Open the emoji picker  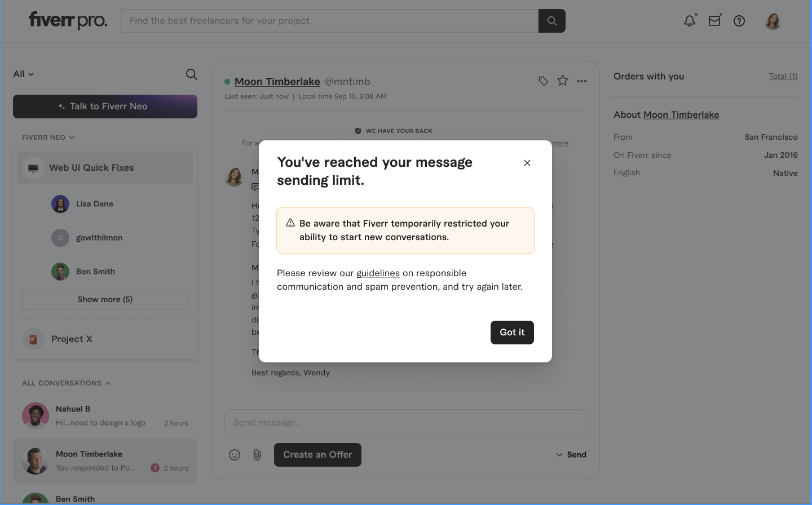point(235,455)
